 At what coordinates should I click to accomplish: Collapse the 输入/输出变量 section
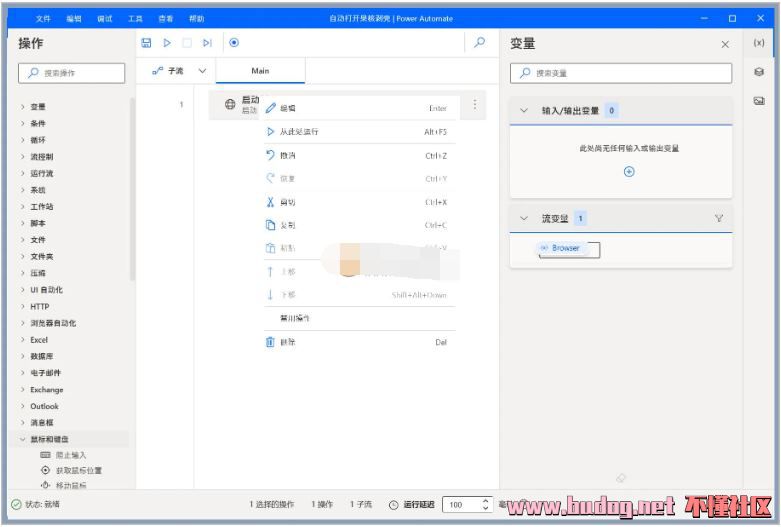[x=523, y=111]
